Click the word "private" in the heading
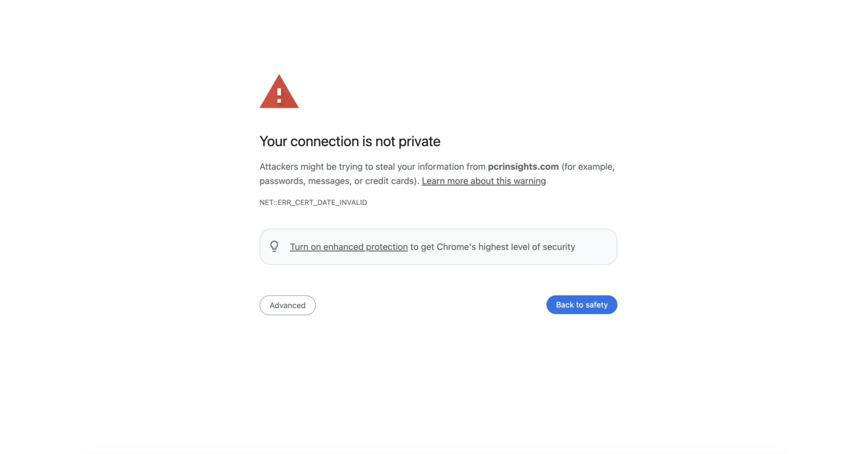The height and width of the screenshot is (454, 868). point(419,142)
